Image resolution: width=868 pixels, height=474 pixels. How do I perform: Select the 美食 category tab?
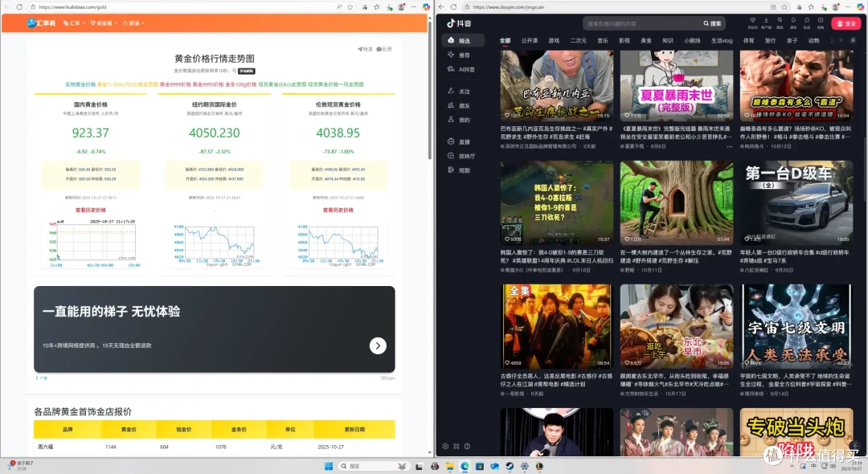646,40
